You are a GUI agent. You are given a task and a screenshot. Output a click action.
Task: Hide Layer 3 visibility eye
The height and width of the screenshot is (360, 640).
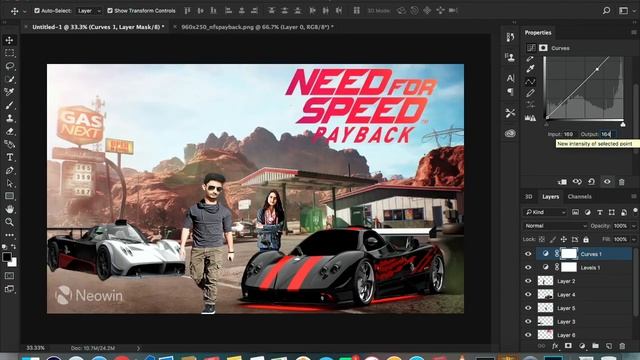point(528,322)
